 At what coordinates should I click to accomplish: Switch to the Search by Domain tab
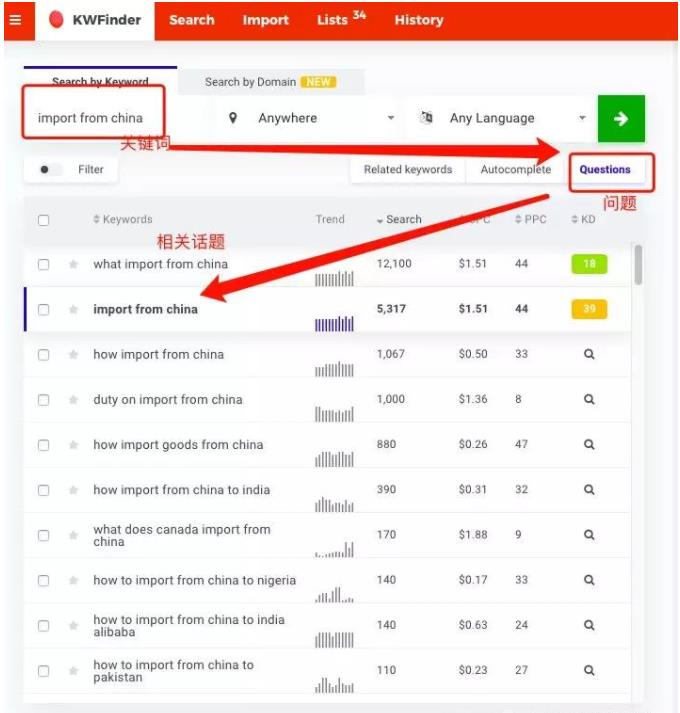tap(270, 82)
